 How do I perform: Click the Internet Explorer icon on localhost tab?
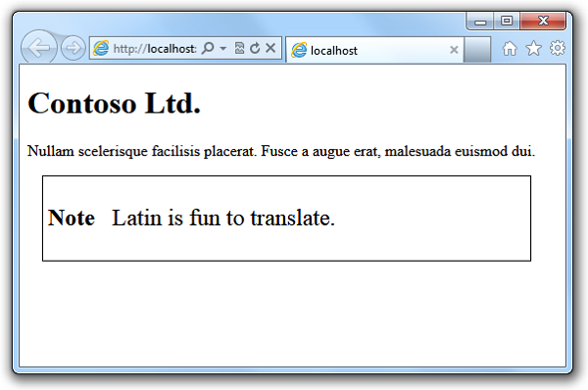[x=299, y=50]
